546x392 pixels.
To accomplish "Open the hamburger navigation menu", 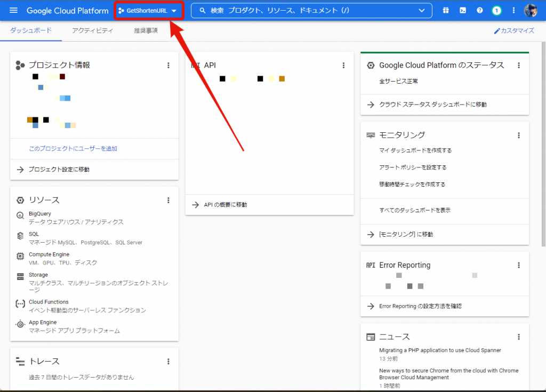I will (14, 11).
